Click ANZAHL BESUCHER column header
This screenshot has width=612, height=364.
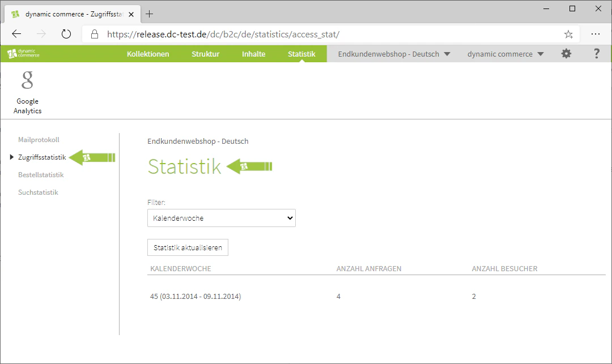(x=505, y=268)
